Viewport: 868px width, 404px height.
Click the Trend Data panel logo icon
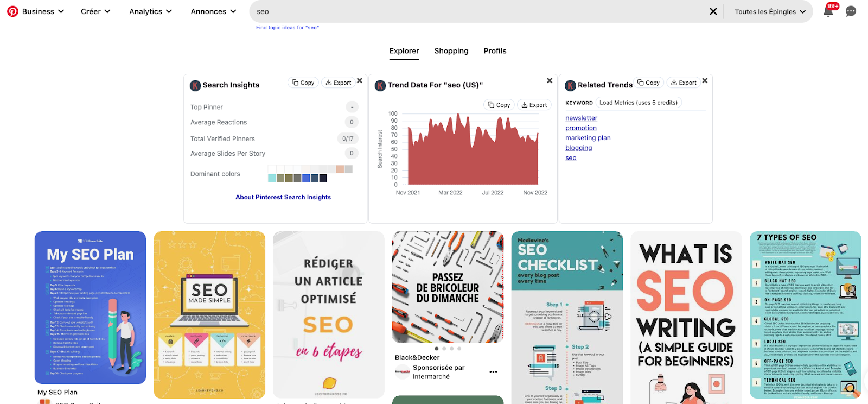[x=380, y=85]
